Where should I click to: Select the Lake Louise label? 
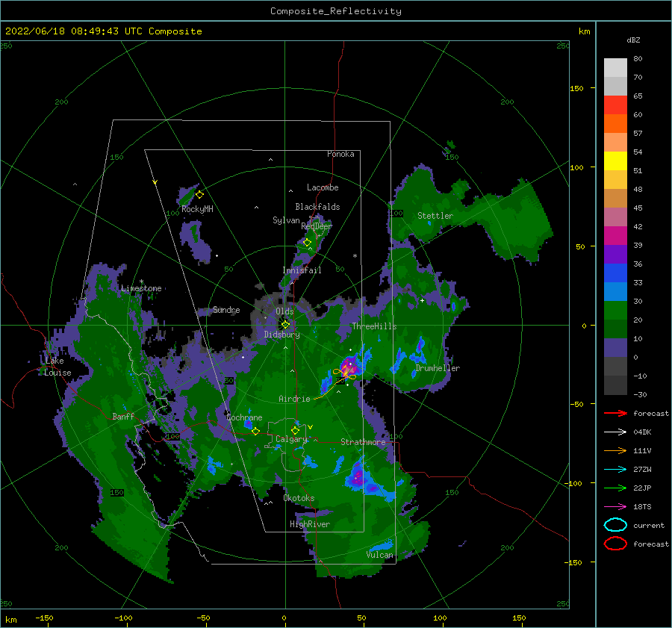(x=57, y=367)
